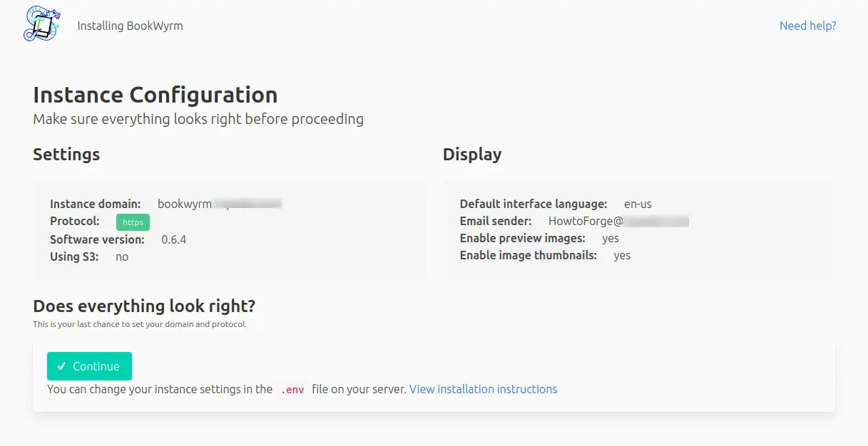868x446 pixels.
Task: Open the Need help? link
Action: pyautogui.click(x=807, y=26)
